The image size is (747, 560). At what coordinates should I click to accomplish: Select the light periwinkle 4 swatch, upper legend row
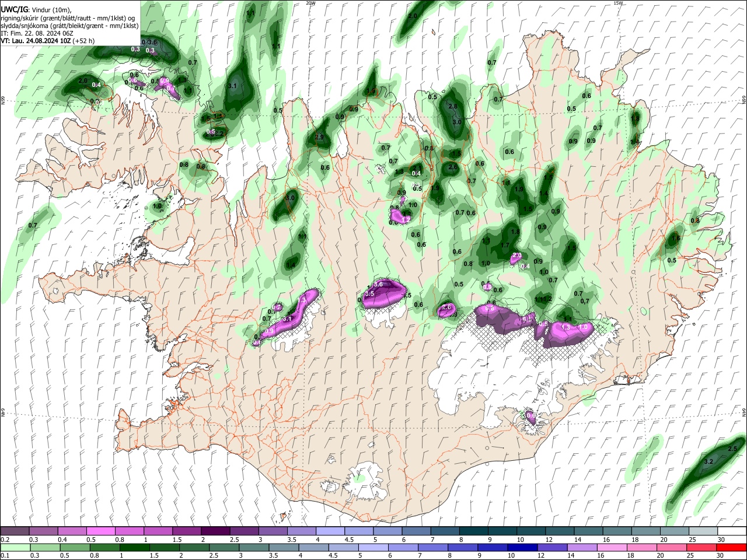click(330, 531)
